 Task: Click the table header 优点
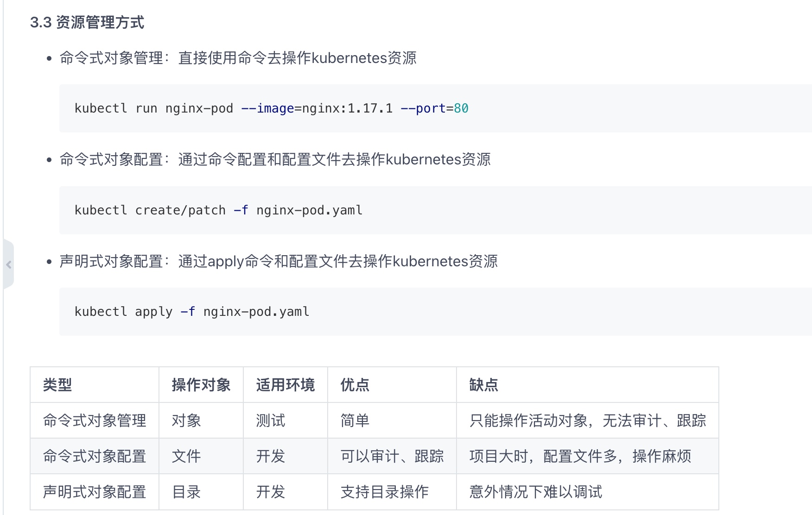355,385
